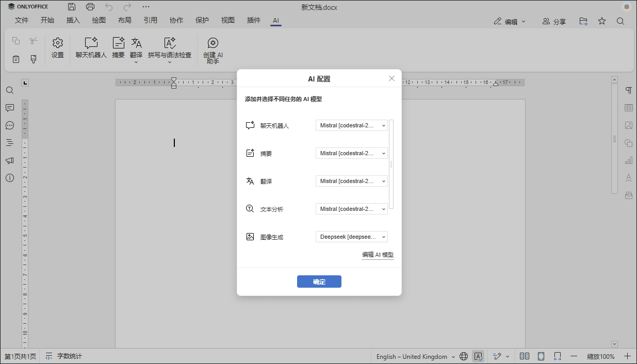This screenshot has width=637, height=364.
Task: Open chart settings in the right sidebar
Action: coord(628,160)
